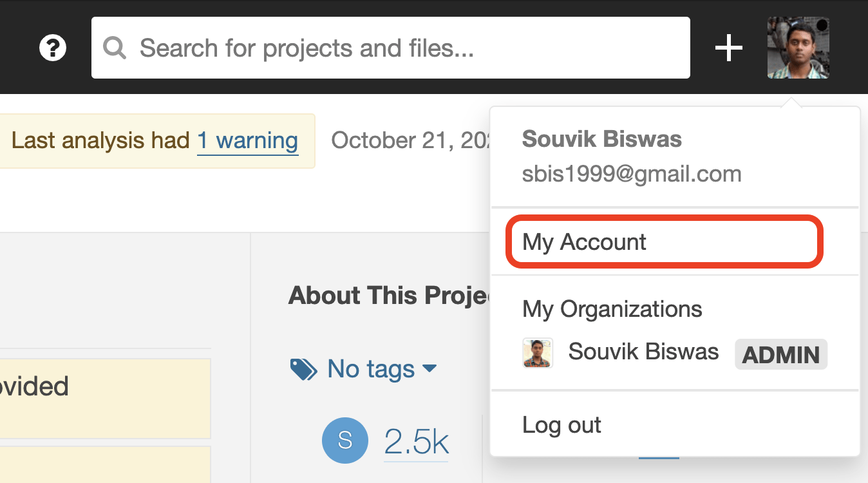868x483 pixels.
Task: Click the ADMIN badge
Action: click(780, 354)
